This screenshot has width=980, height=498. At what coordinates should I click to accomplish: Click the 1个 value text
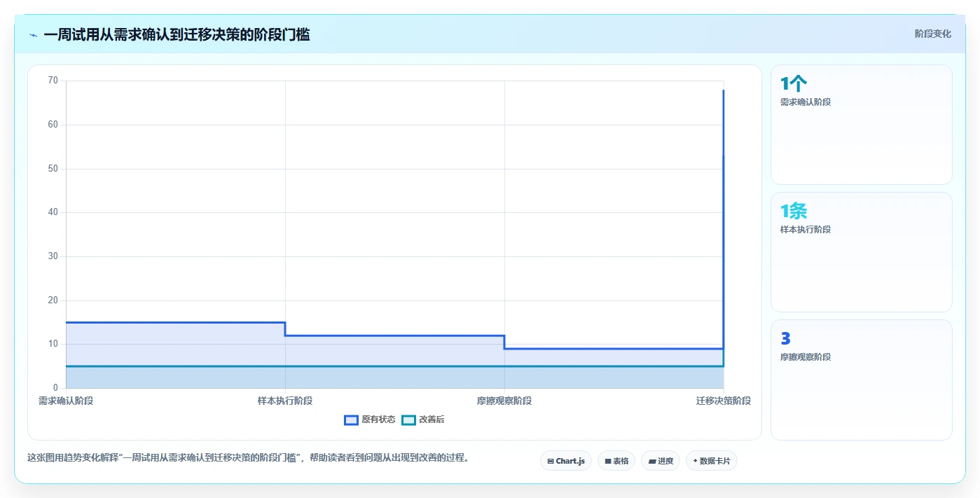794,84
